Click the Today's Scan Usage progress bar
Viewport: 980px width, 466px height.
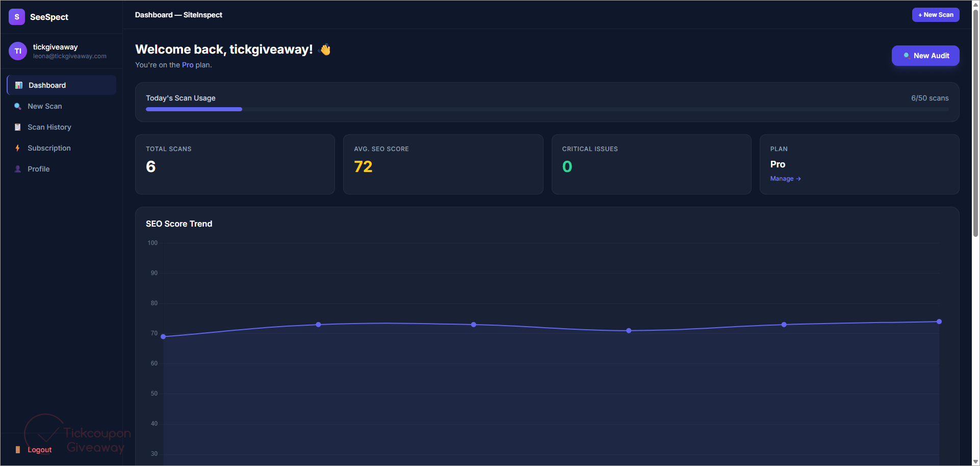(x=547, y=109)
